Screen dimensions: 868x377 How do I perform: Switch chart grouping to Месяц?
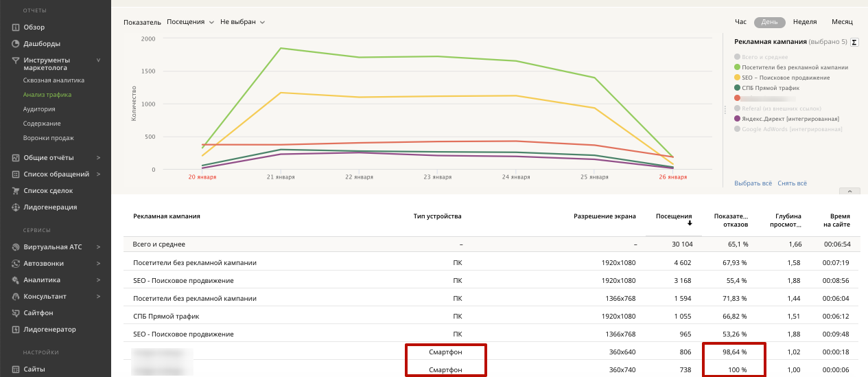(x=842, y=22)
